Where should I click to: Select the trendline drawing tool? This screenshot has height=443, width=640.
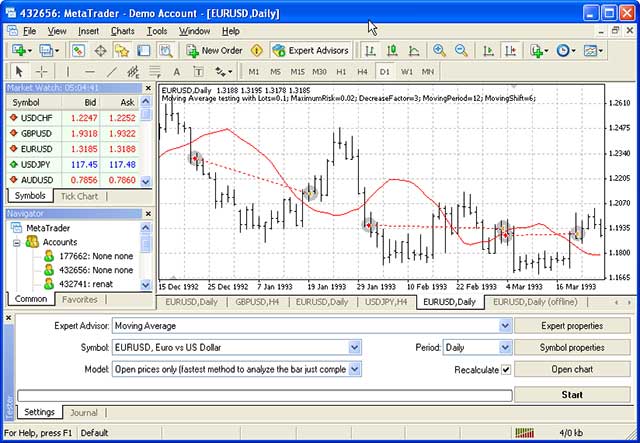click(111, 72)
